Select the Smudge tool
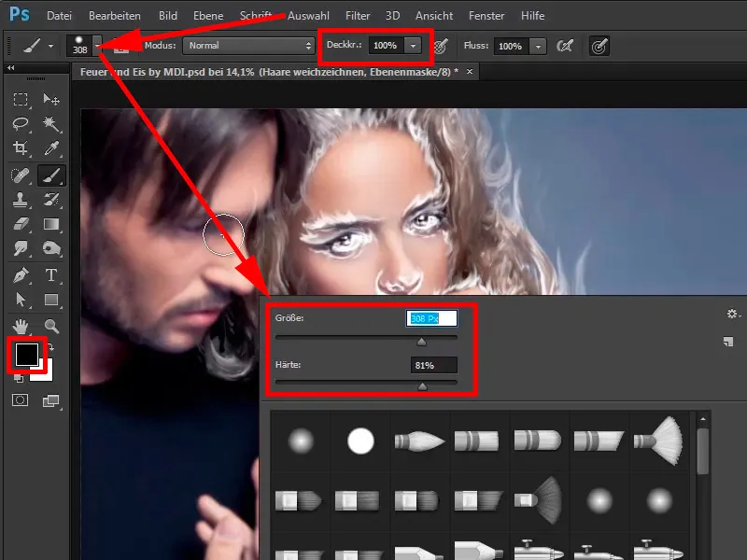 (20, 248)
